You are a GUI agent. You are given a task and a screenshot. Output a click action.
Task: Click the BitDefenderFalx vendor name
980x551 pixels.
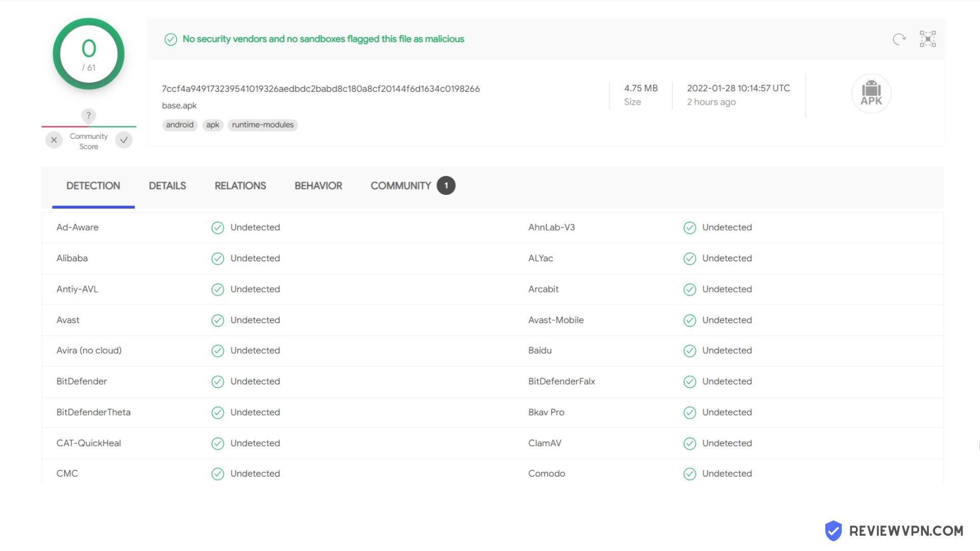pos(561,382)
